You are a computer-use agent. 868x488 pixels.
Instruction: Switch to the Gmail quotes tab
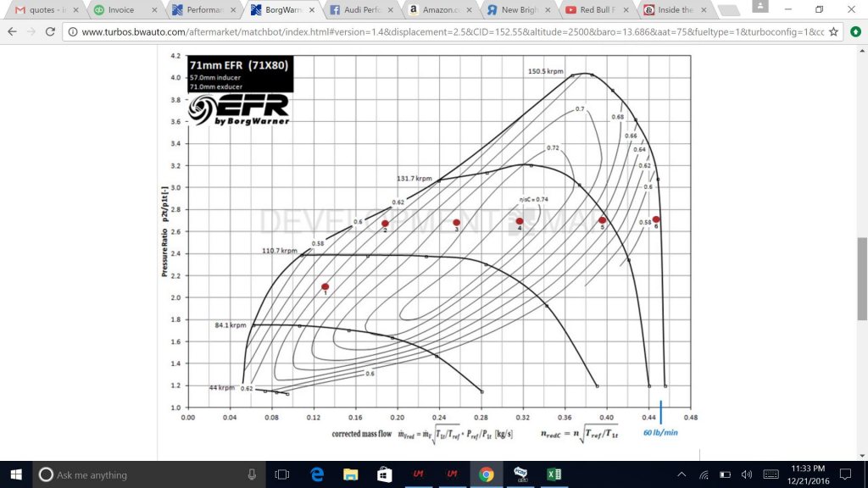(42, 10)
